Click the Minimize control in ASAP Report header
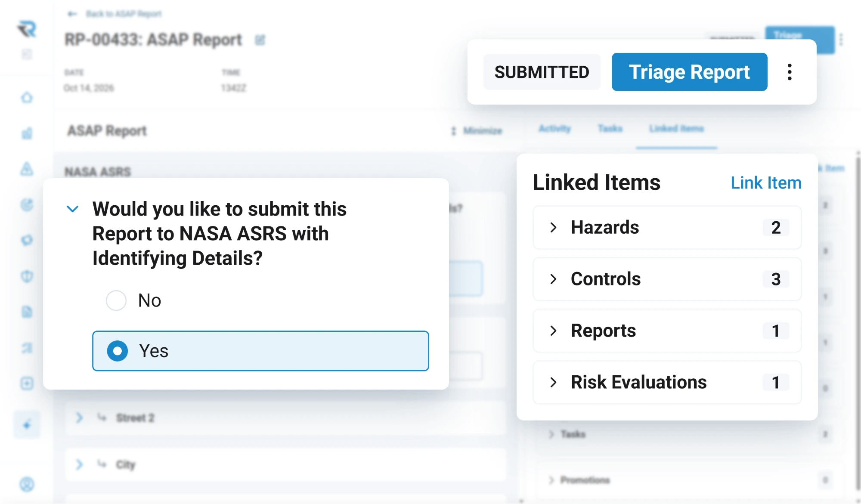 tap(477, 131)
